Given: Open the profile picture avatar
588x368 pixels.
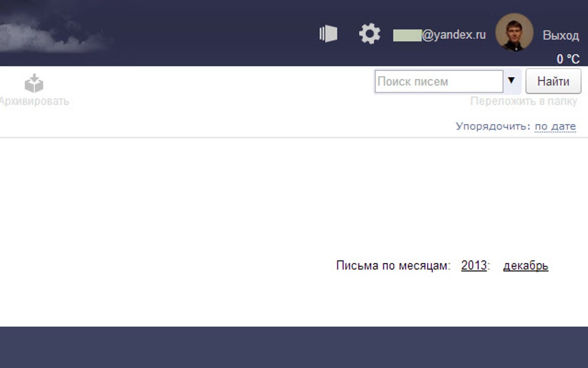Looking at the screenshot, I should (514, 33).
